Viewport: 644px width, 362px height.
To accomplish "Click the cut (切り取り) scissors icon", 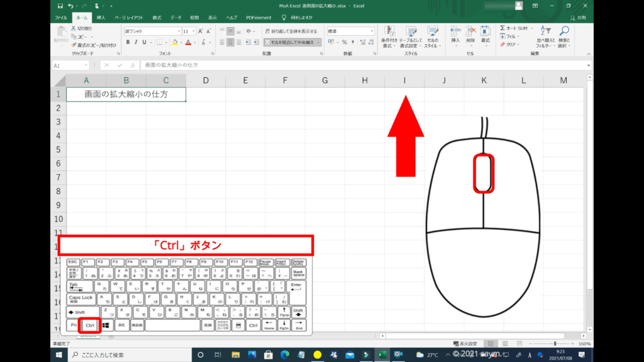I will [74, 29].
